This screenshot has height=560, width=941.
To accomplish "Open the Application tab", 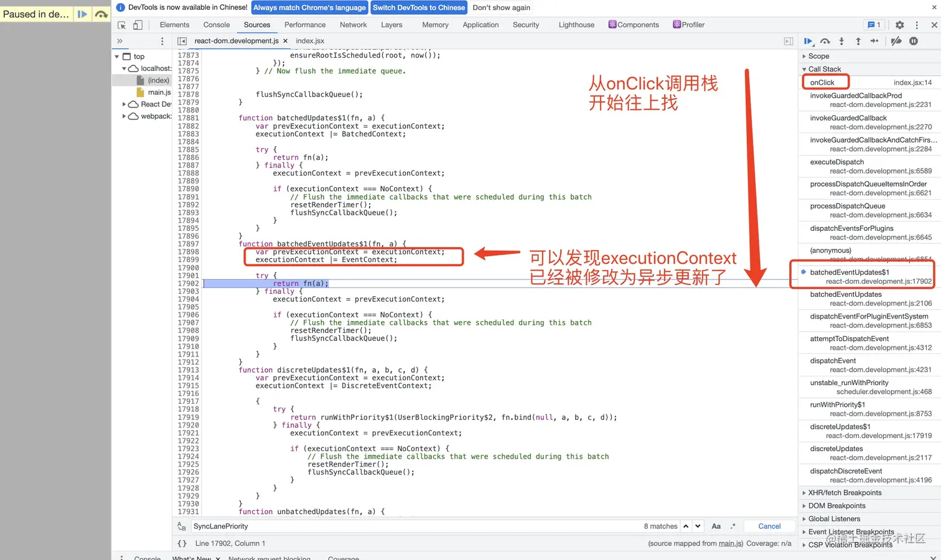I will (x=480, y=25).
